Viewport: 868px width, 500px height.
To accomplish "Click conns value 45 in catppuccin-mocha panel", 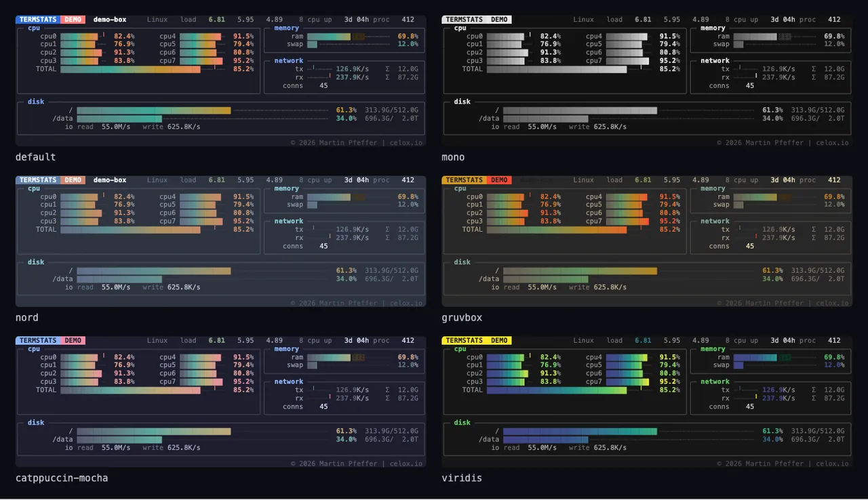I will pyautogui.click(x=323, y=407).
